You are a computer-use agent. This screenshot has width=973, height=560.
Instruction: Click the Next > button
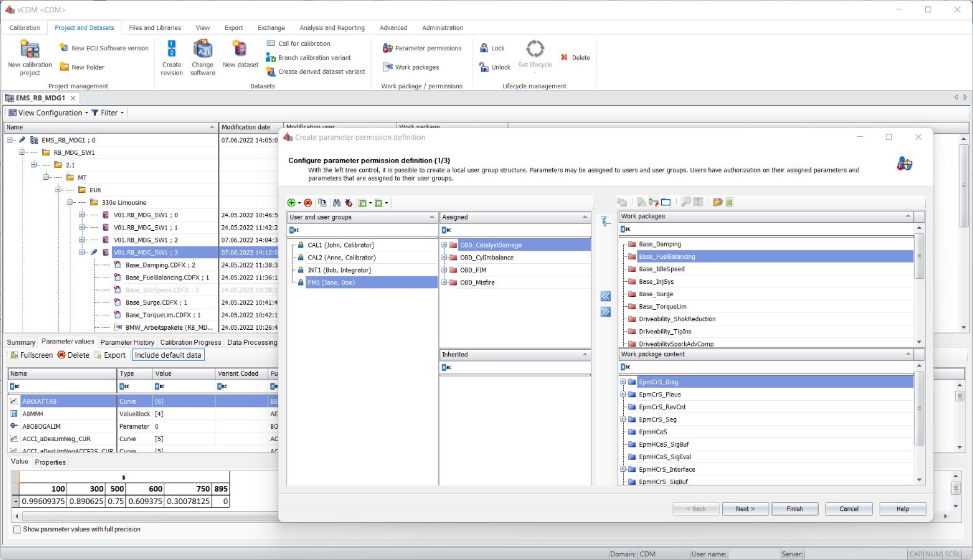point(745,509)
